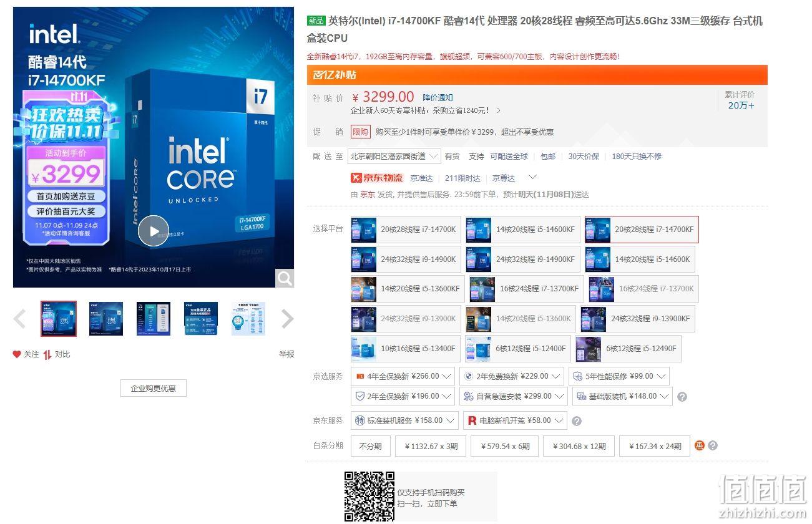Select 20核28线程 i7-14700K option
812x524 pixels.
click(x=406, y=230)
